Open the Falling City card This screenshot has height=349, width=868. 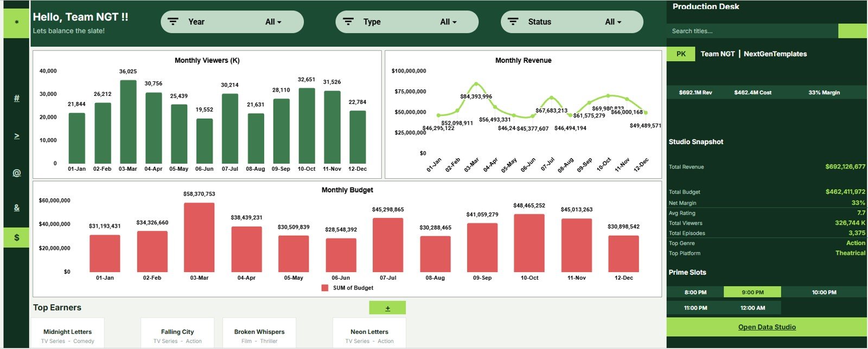(177, 333)
